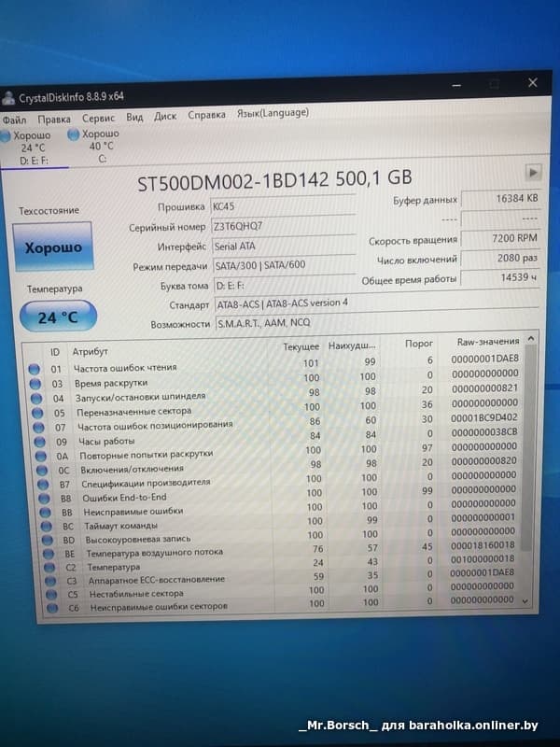Open the Правка menu

[54, 120]
